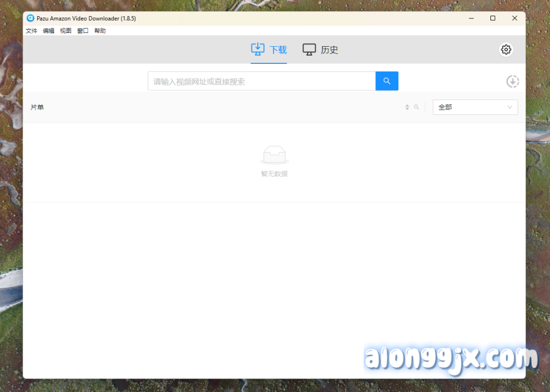The height and width of the screenshot is (392, 550).
Task: Open the 窗口 menu
Action: click(x=83, y=31)
